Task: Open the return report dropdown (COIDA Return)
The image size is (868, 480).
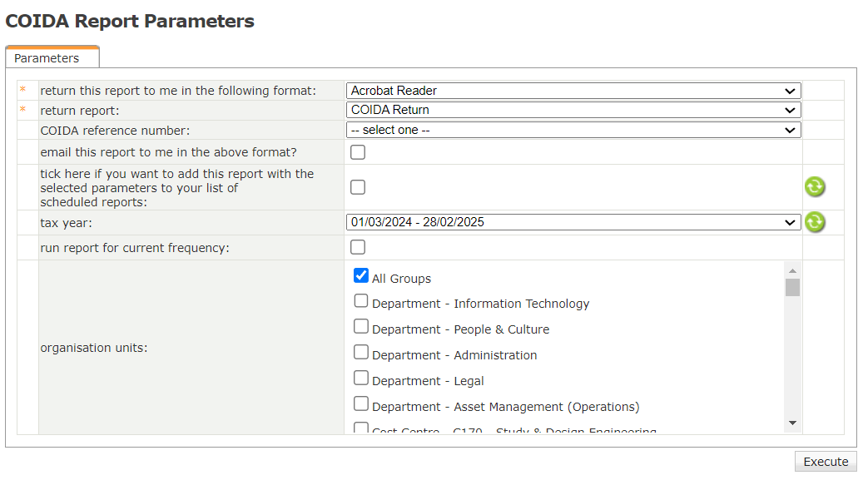Action: pos(573,110)
